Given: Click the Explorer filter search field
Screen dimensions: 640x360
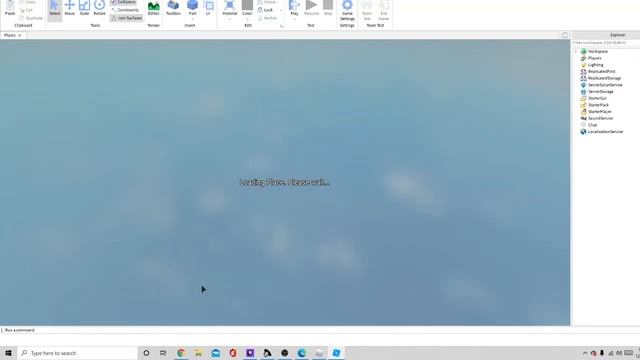Looking at the screenshot, I should (606, 42).
